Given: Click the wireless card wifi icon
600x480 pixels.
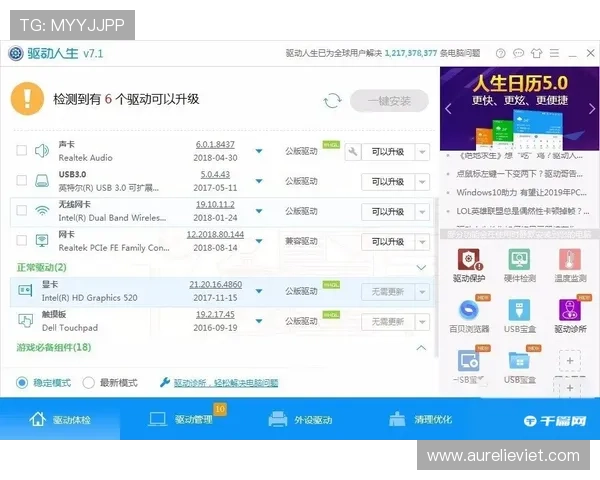Looking at the screenshot, I should pos(42,211).
